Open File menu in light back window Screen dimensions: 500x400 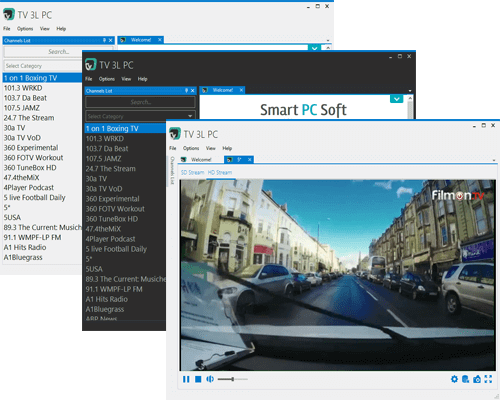coord(7,29)
